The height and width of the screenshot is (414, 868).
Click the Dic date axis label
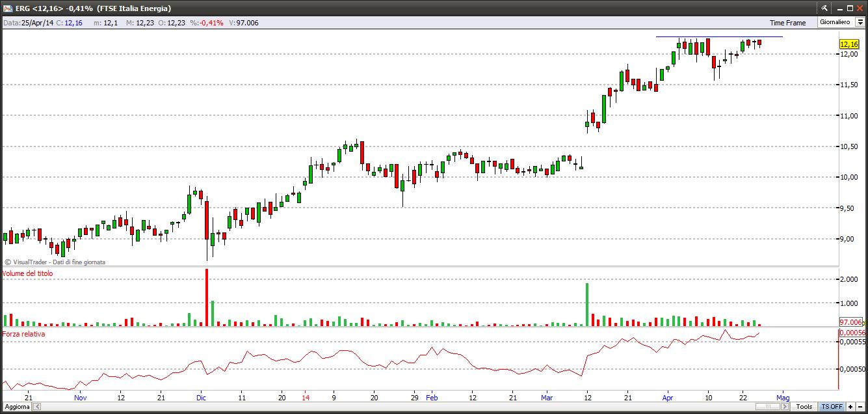pyautogui.click(x=201, y=397)
